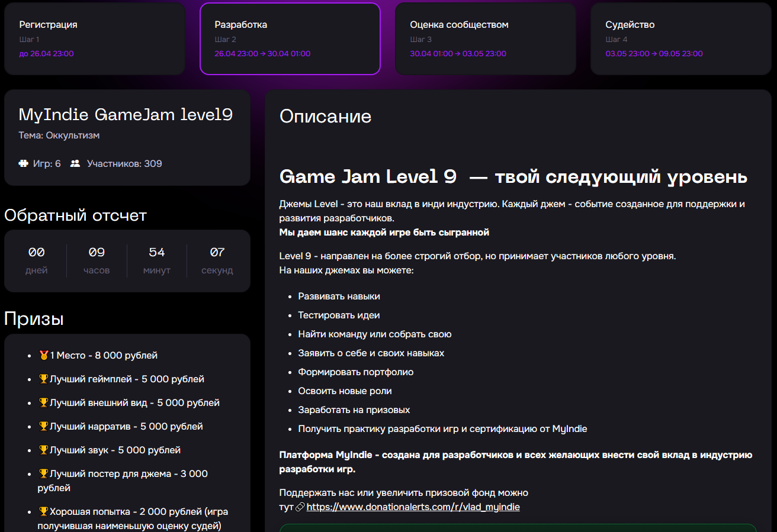Click the trophy icon beside "Хорошая попытка"
This screenshot has width=777, height=532.
tap(43, 512)
